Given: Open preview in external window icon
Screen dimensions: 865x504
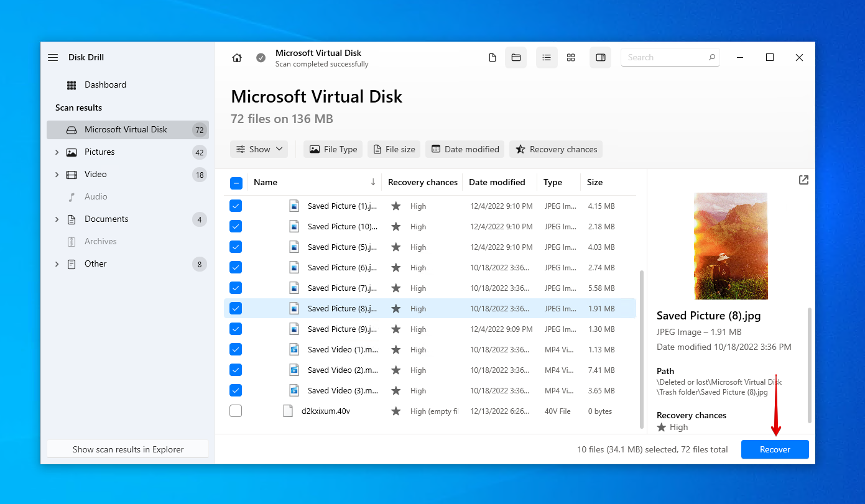Looking at the screenshot, I should pos(803,180).
